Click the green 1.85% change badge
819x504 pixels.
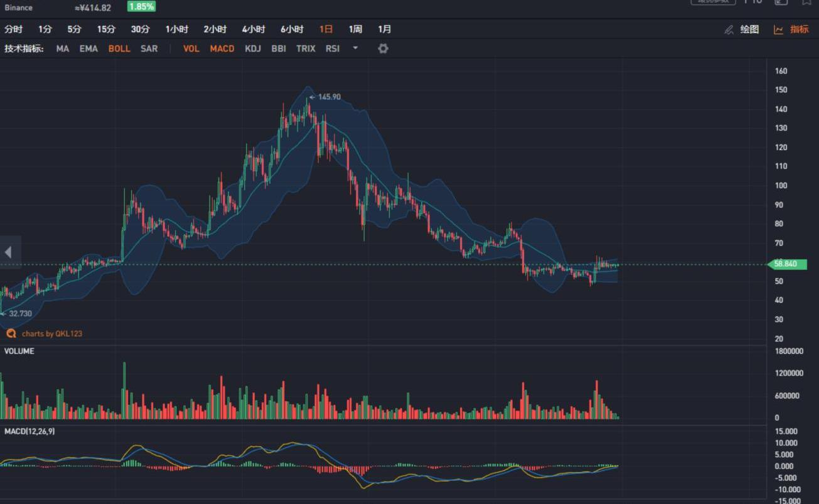[x=141, y=6]
